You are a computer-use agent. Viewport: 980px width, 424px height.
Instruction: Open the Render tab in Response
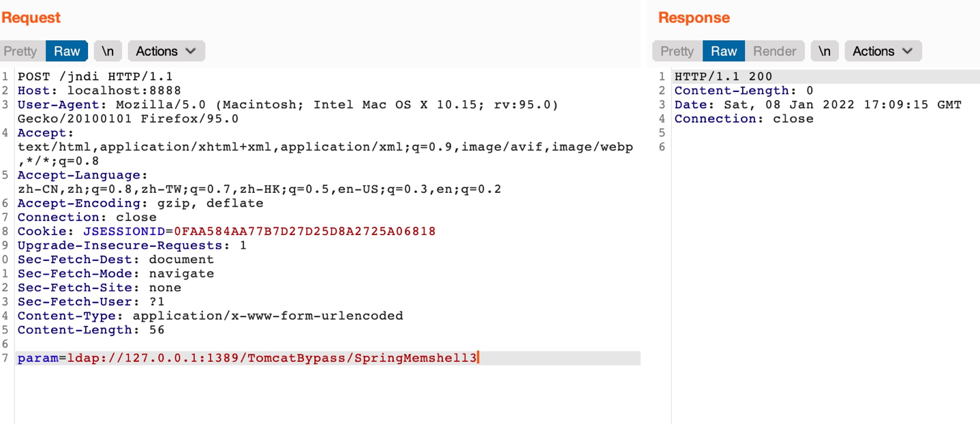(775, 51)
